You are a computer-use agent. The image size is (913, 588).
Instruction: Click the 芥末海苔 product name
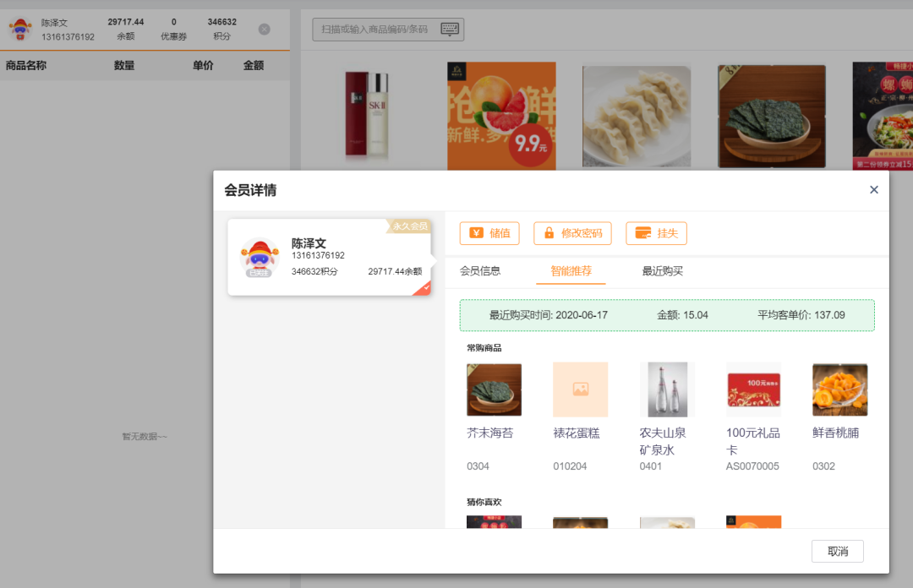(489, 433)
